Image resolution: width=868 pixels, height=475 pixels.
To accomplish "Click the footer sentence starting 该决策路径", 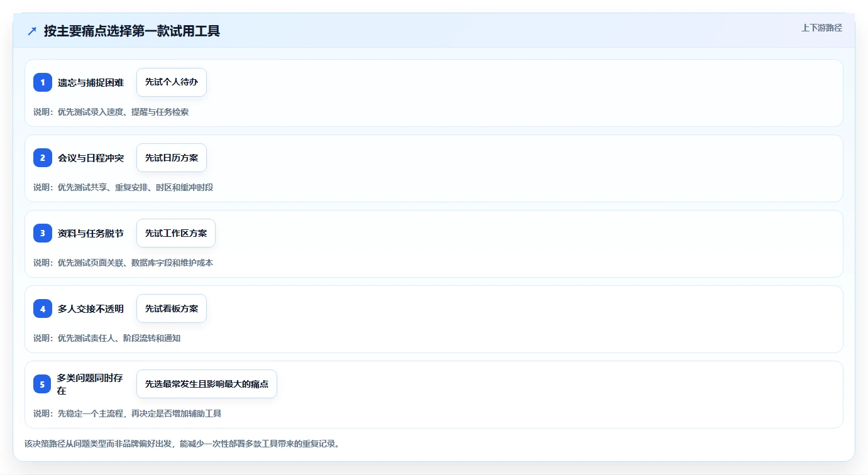I will (183, 444).
